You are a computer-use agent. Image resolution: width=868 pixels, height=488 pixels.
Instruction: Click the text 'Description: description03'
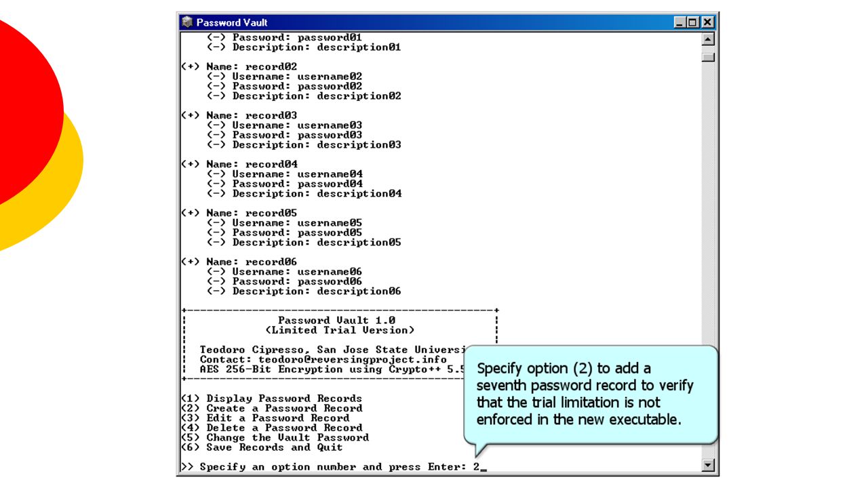click(x=317, y=145)
